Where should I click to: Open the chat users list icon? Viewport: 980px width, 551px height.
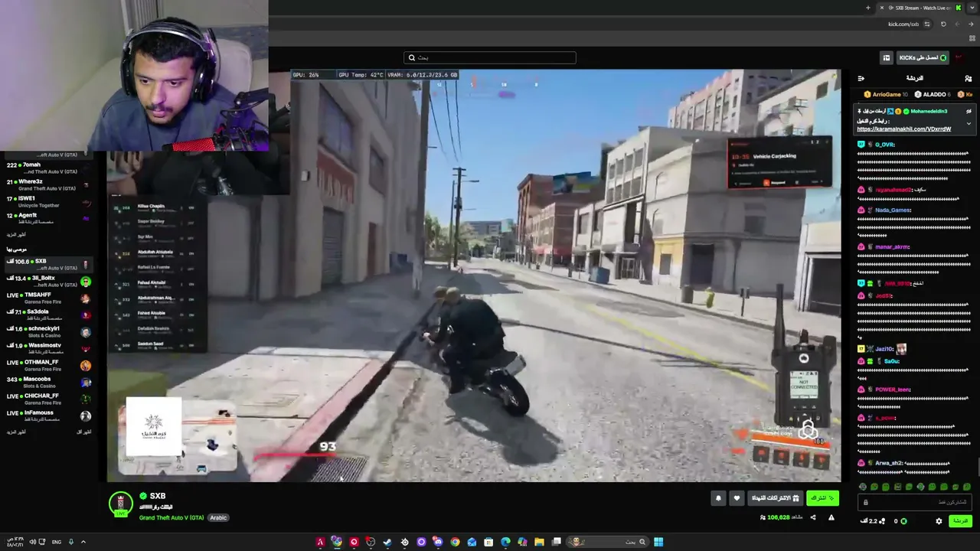(x=969, y=78)
